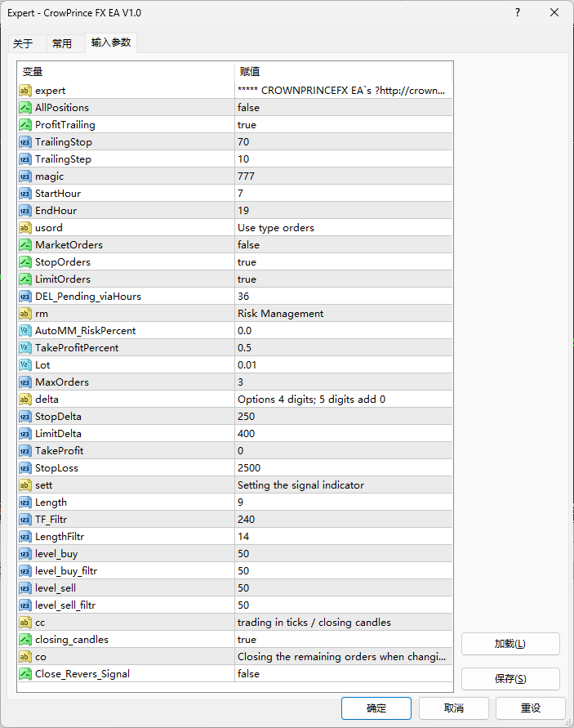
Task: Click the 赋值 column header
Action: pyautogui.click(x=343, y=71)
